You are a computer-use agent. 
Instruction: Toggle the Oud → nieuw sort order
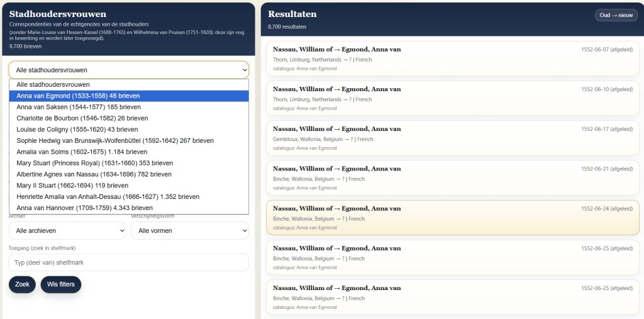coord(616,15)
